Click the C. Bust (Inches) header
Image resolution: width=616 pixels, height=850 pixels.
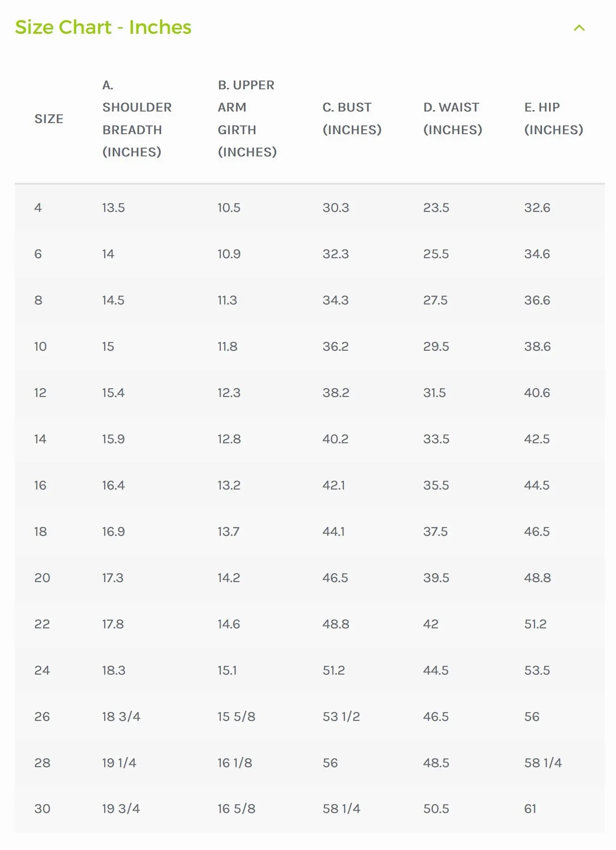tap(352, 118)
